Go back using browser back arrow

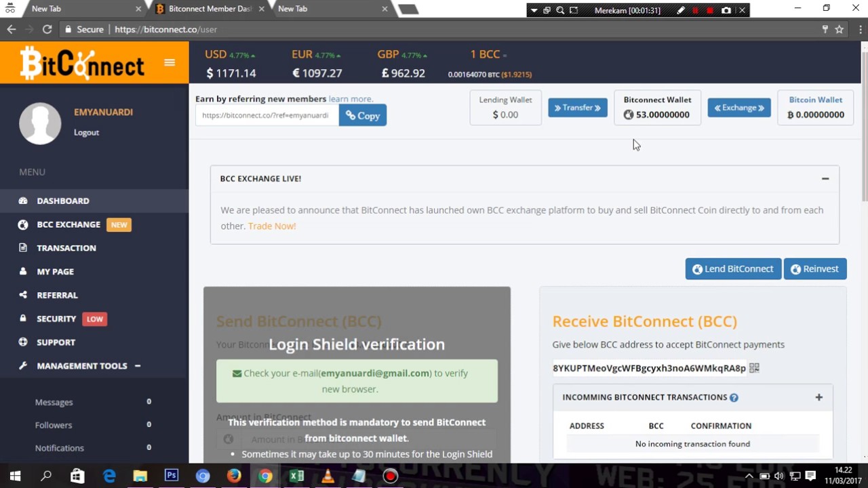point(11,29)
